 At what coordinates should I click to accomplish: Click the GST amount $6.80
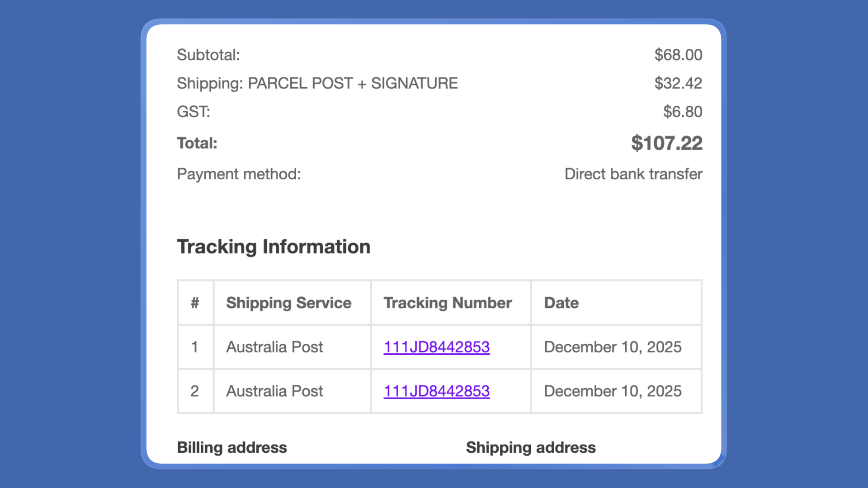pyautogui.click(x=683, y=112)
